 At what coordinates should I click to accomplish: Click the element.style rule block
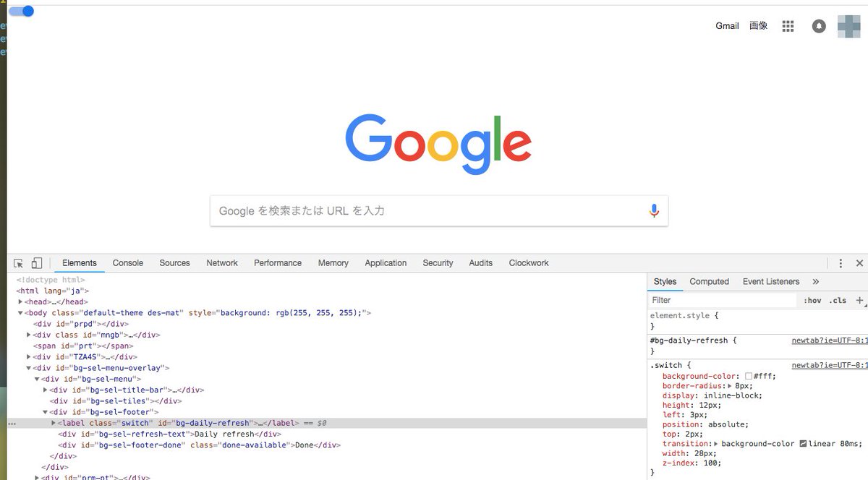point(756,321)
